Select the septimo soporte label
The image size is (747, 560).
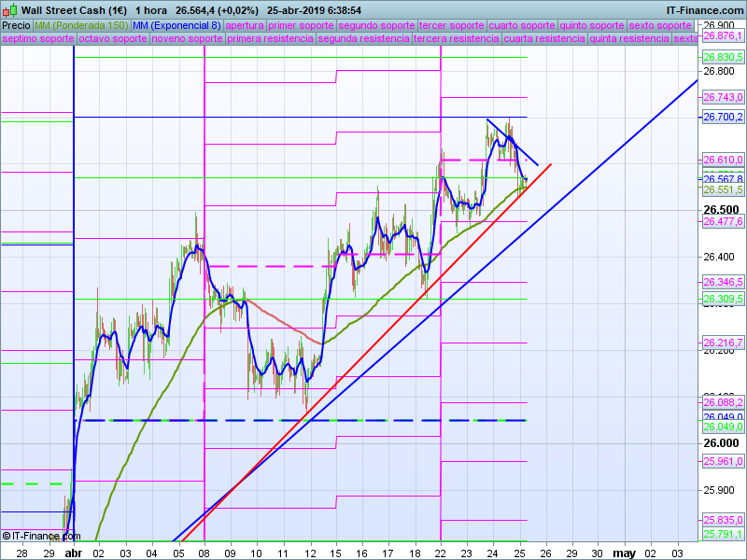pos(37,39)
